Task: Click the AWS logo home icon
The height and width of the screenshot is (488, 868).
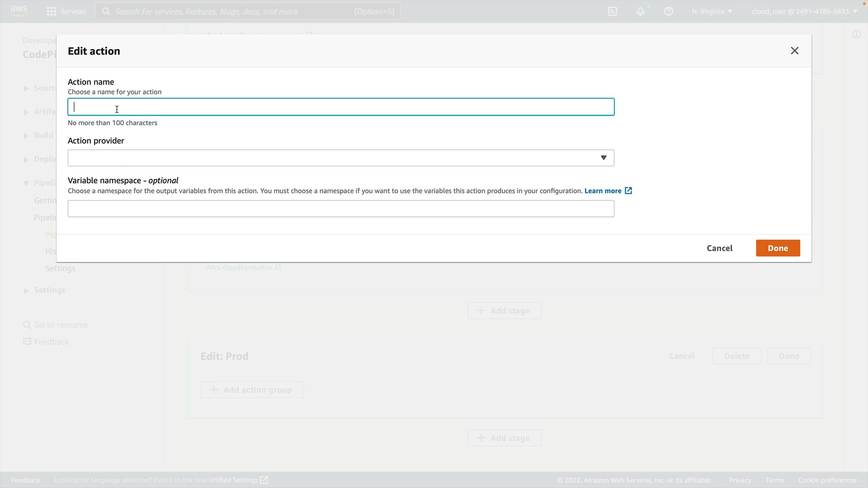Action: (19, 11)
